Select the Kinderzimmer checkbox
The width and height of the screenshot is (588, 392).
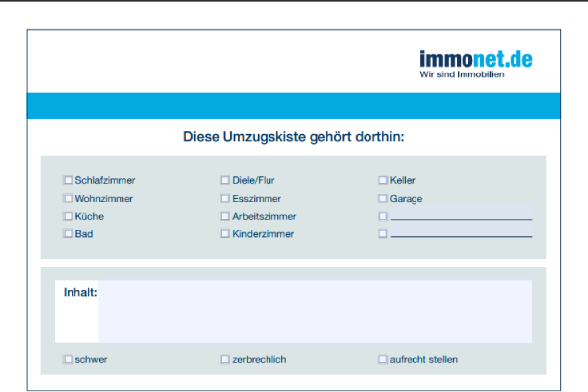point(225,234)
